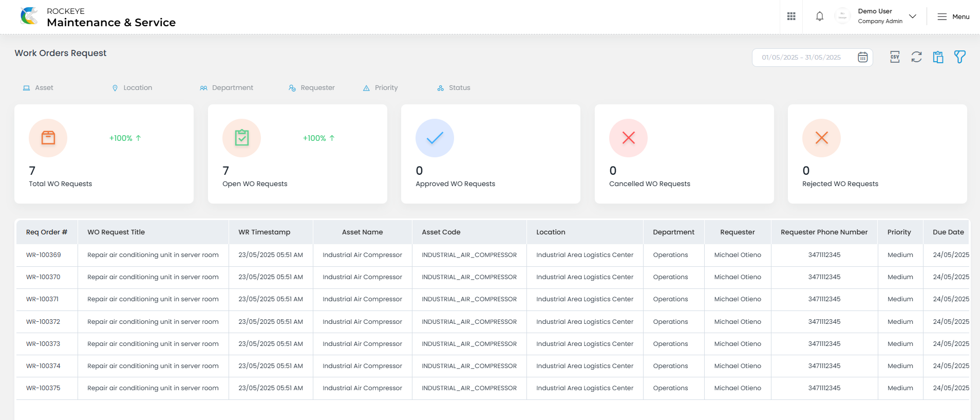Image resolution: width=980 pixels, height=420 pixels.
Task: Click the Rockeye logo icon
Action: click(x=29, y=16)
